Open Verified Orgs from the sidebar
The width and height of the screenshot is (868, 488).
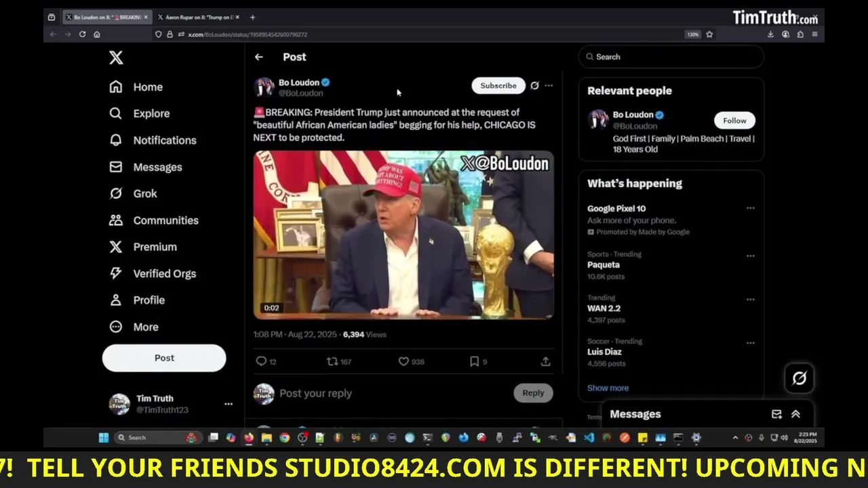(x=153, y=273)
